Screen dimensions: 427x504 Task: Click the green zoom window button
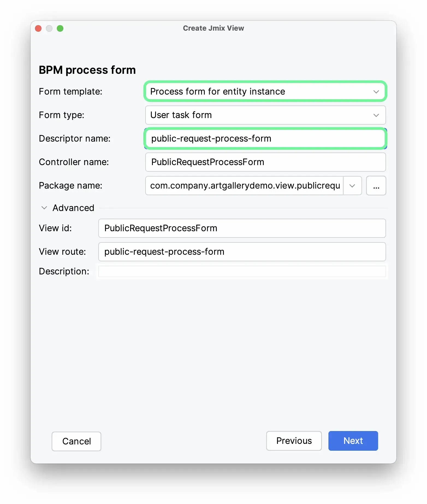[60, 28]
